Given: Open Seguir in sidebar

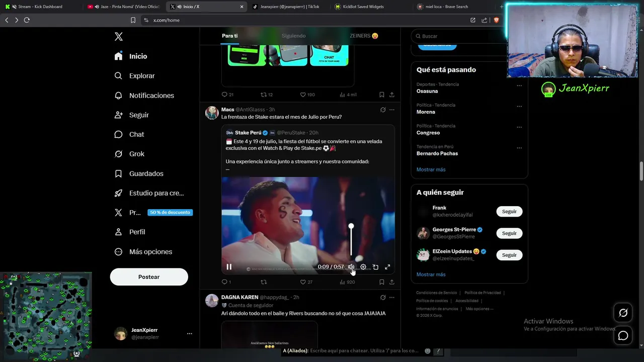Looking at the screenshot, I should tap(131, 115).
